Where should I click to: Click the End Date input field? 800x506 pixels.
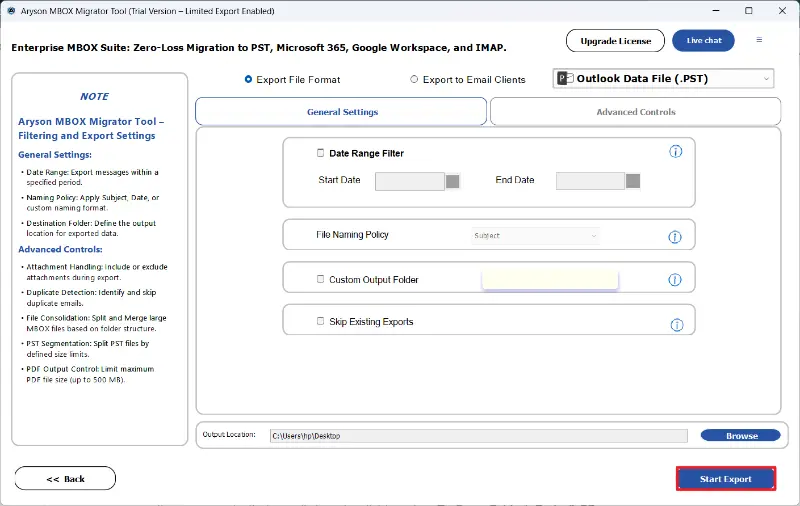pyautogui.click(x=590, y=181)
